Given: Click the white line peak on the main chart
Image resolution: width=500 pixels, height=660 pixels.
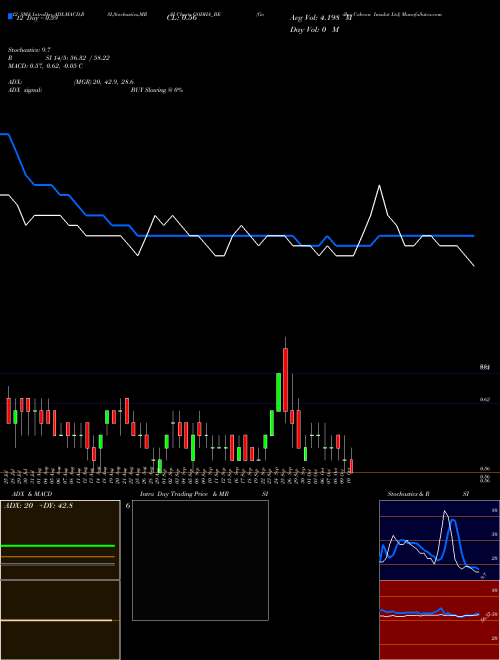Looking at the screenshot, I should pos(380,186).
